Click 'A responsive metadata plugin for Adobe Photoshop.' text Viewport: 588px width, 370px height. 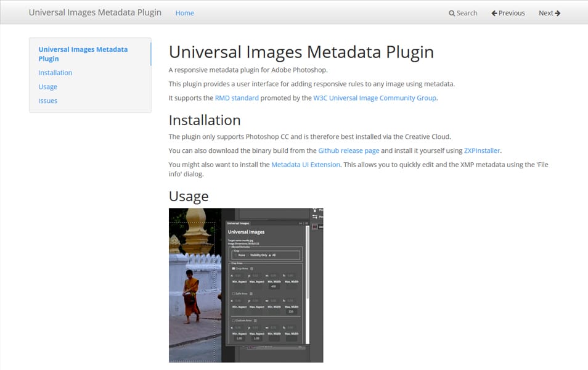[x=248, y=70]
